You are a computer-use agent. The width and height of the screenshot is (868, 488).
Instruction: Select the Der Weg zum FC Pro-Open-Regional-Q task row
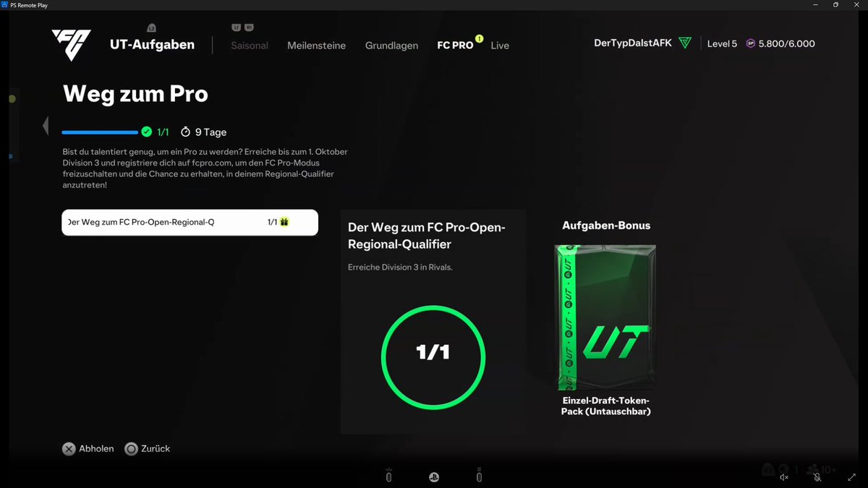[x=190, y=223]
